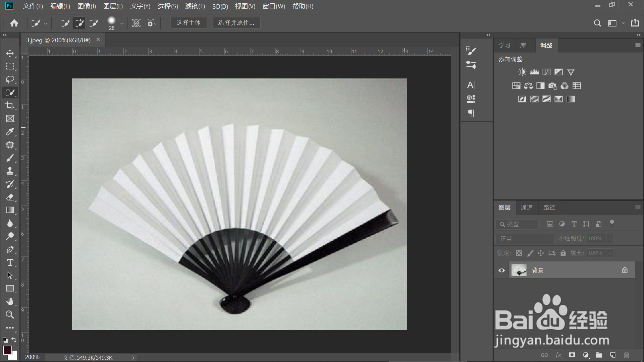Select the Crop tool
The image size is (644, 362).
10,106
